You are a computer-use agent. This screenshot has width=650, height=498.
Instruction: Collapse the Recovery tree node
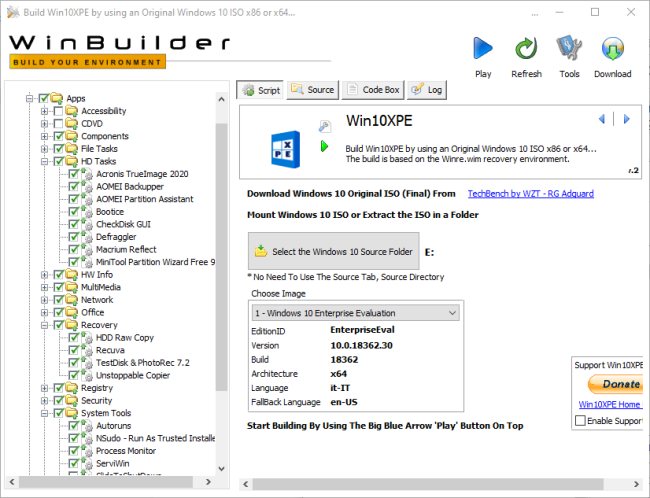click(44, 325)
